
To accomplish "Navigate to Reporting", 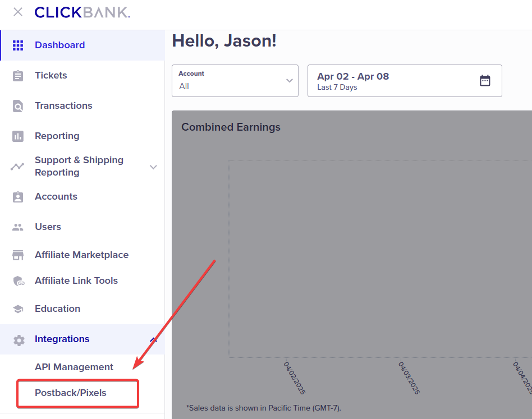I will 82,136.
